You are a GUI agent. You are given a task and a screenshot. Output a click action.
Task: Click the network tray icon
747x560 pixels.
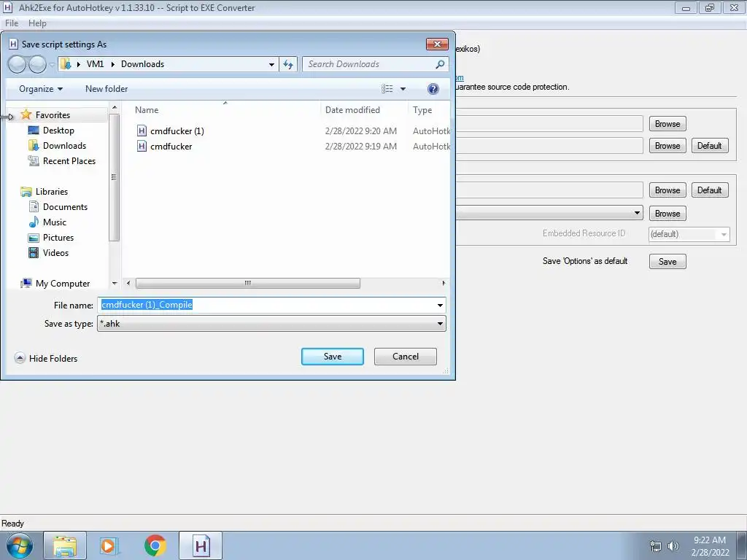656,546
